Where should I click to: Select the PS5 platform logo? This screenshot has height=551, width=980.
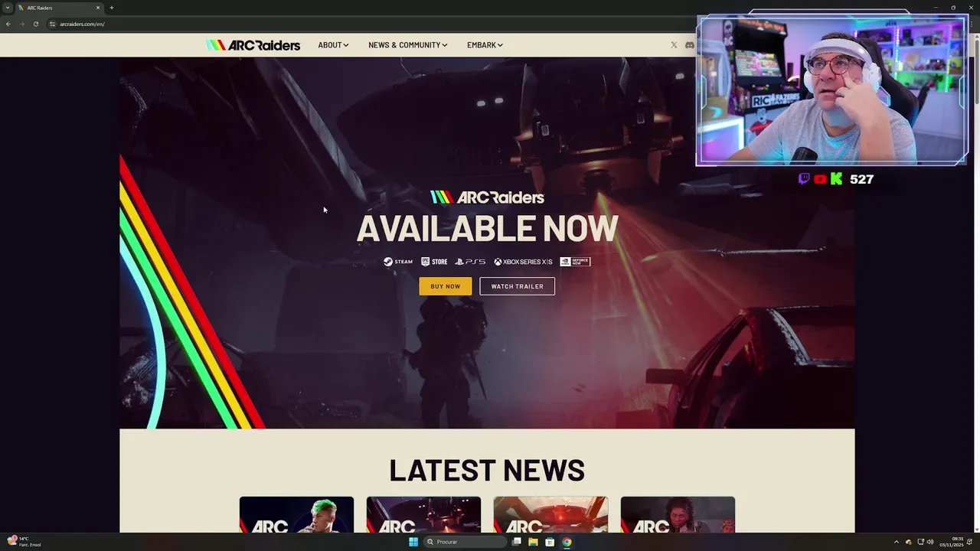pyautogui.click(x=470, y=262)
